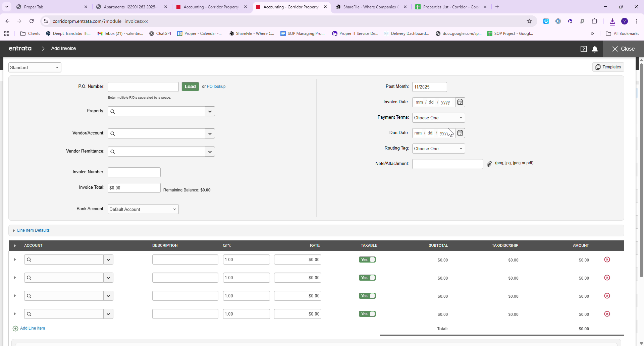This screenshot has height=346, width=644.
Task: Open the browser Extensions puzzle icon
Action: click(x=595, y=21)
